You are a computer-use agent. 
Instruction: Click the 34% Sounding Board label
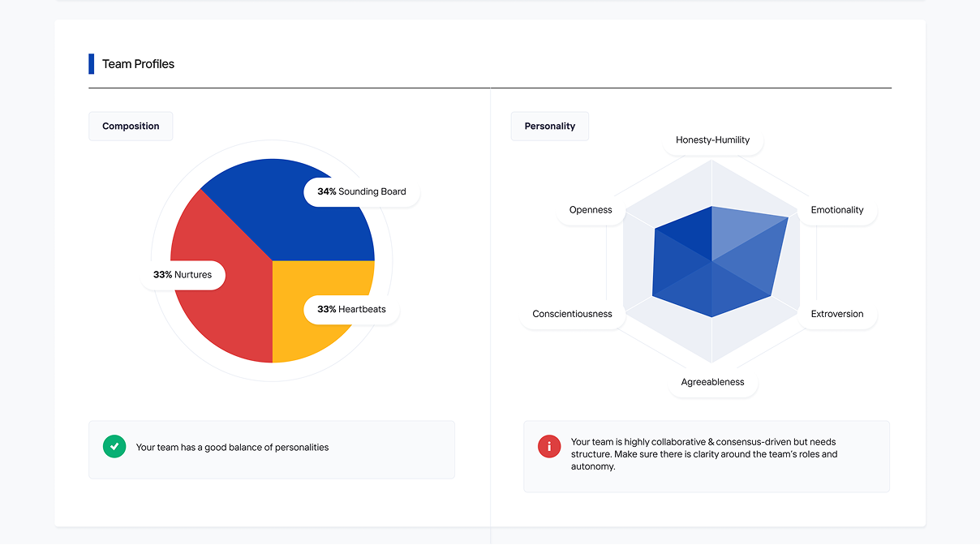point(362,192)
